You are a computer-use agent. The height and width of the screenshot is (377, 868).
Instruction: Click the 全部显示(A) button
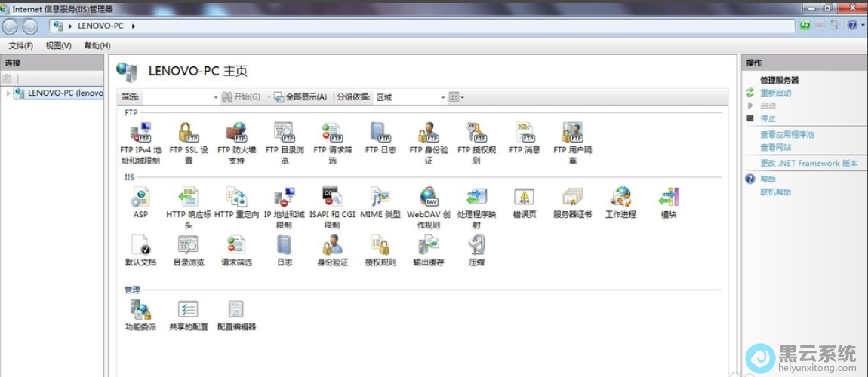point(300,97)
